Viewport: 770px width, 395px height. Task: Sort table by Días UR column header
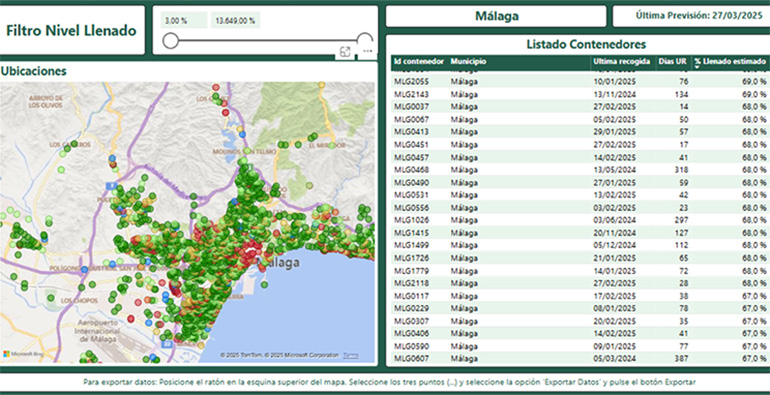pos(674,61)
